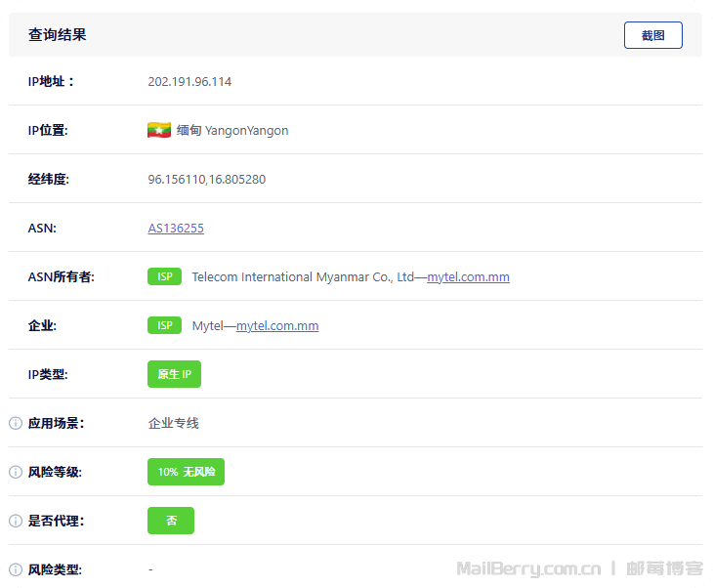Click the 10% 无风险 risk badge
The height and width of the screenshot is (588, 713).
(x=186, y=472)
